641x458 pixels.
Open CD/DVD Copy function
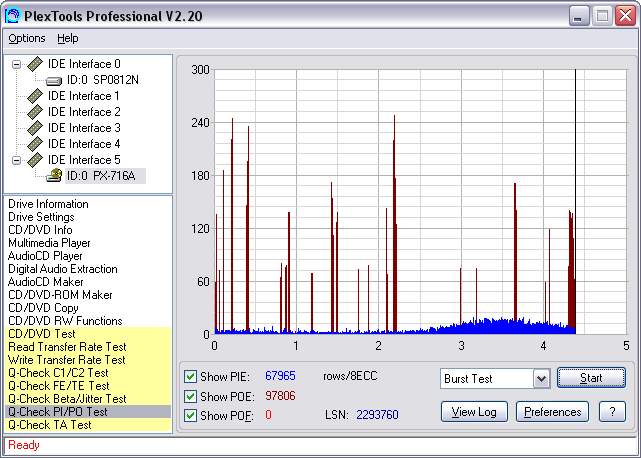pyautogui.click(x=43, y=308)
